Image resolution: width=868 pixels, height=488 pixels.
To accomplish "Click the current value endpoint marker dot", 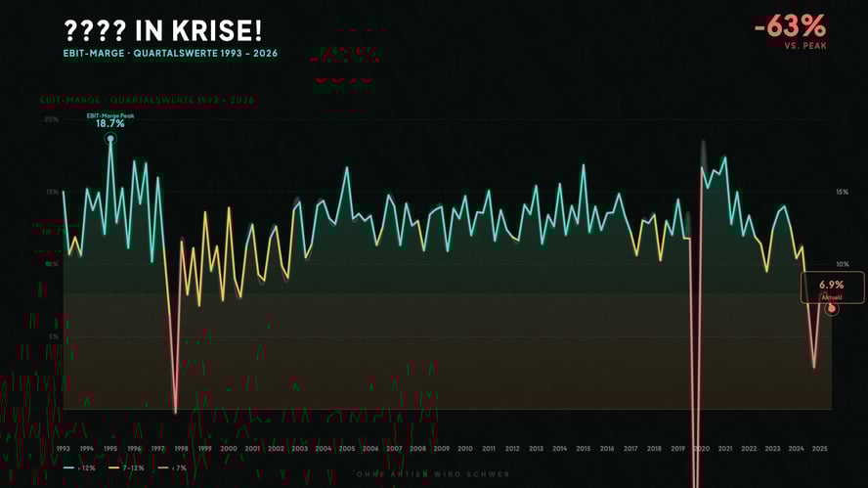I will [831, 309].
